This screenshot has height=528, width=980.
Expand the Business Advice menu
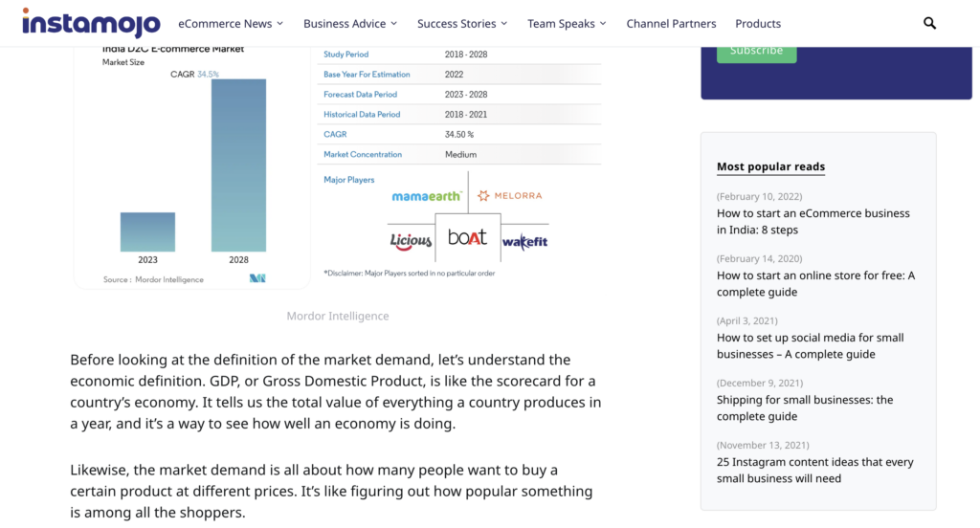351,23
